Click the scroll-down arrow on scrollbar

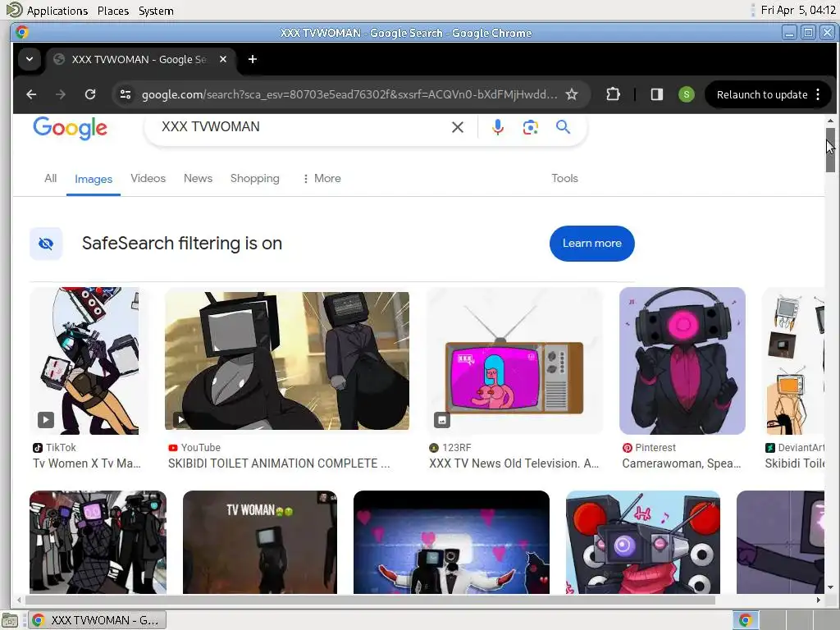[x=830, y=587]
